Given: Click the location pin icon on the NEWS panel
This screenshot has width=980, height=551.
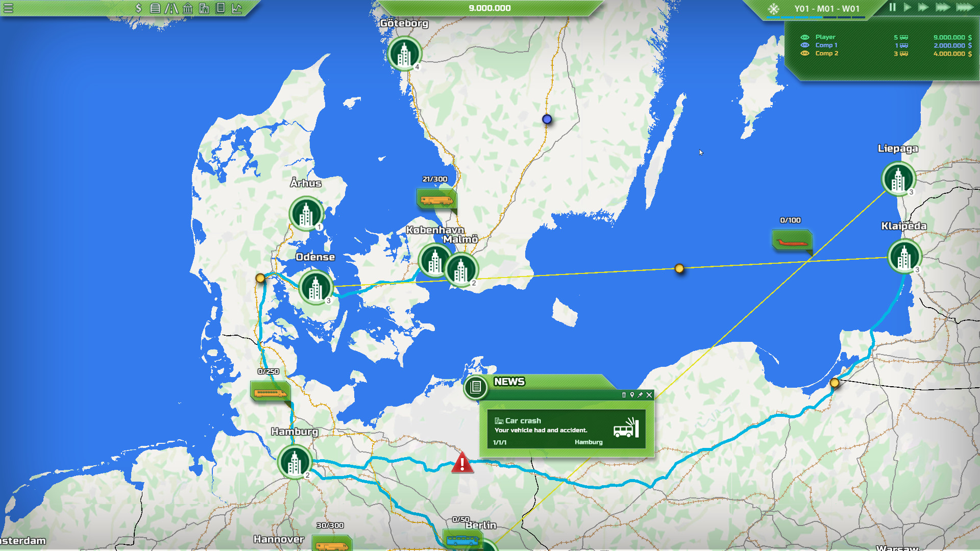Looking at the screenshot, I should pos(632,395).
